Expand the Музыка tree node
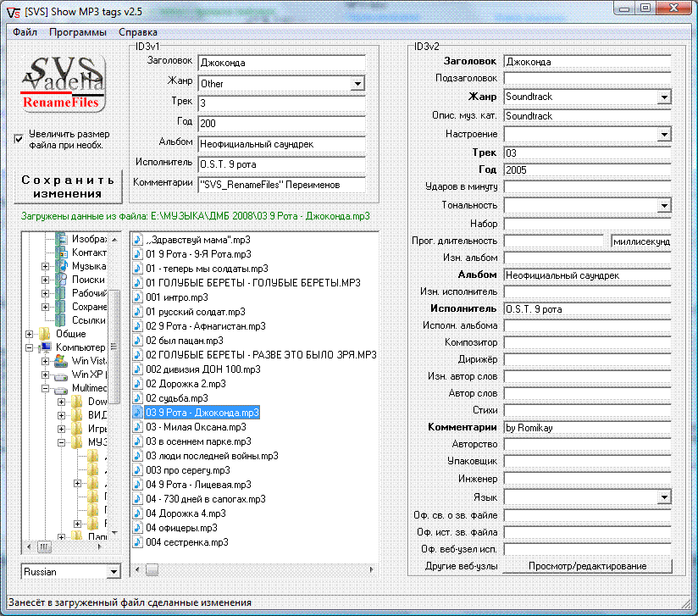This screenshot has height=616, width=698. pos(46,266)
